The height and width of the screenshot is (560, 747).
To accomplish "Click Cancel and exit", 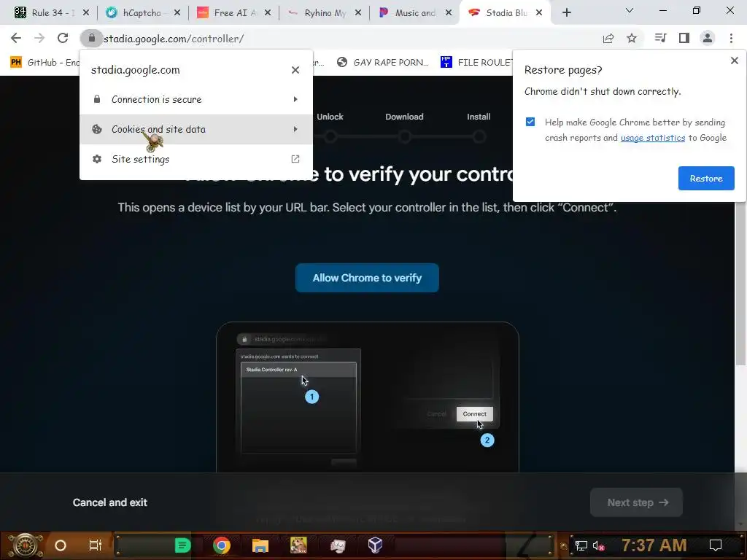I will [110, 502].
